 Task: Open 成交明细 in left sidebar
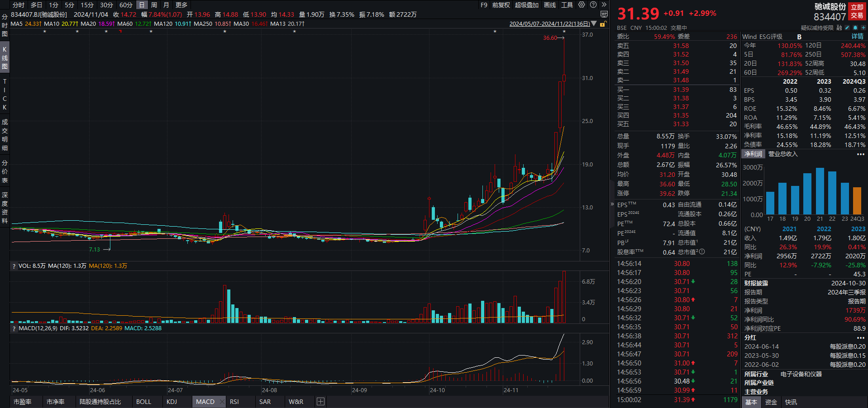click(5, 135)
